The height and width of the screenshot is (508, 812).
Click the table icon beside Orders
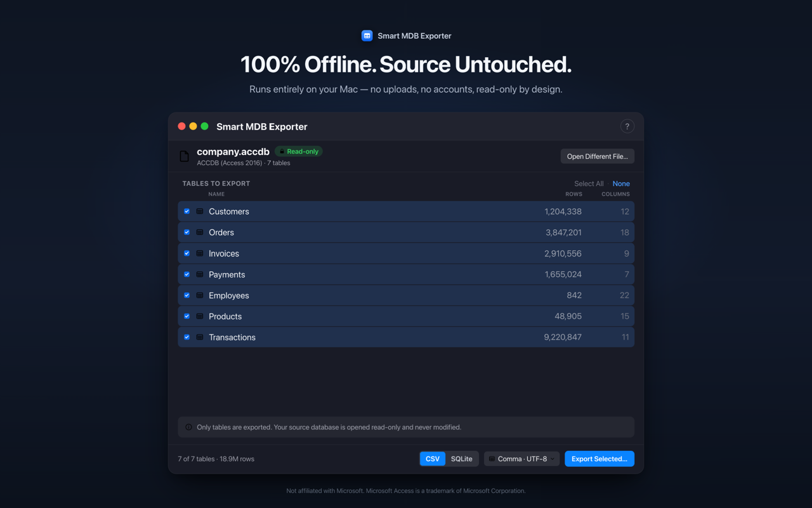200,232
